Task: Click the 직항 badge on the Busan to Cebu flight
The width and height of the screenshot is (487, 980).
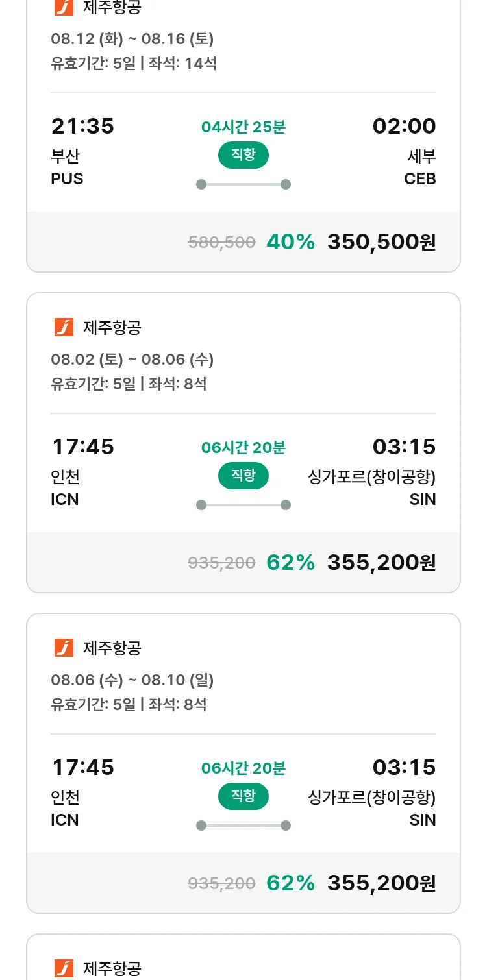Action: pyautogui.click(x=243, y=156)
